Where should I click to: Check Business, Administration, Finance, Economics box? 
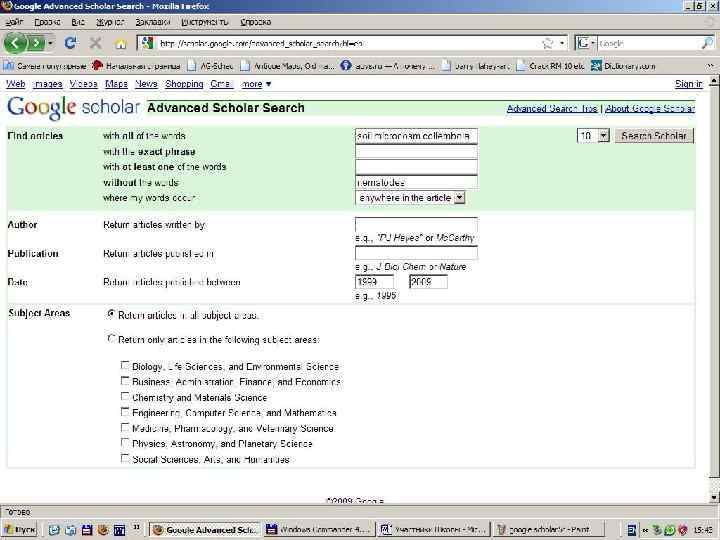[125, 381]
